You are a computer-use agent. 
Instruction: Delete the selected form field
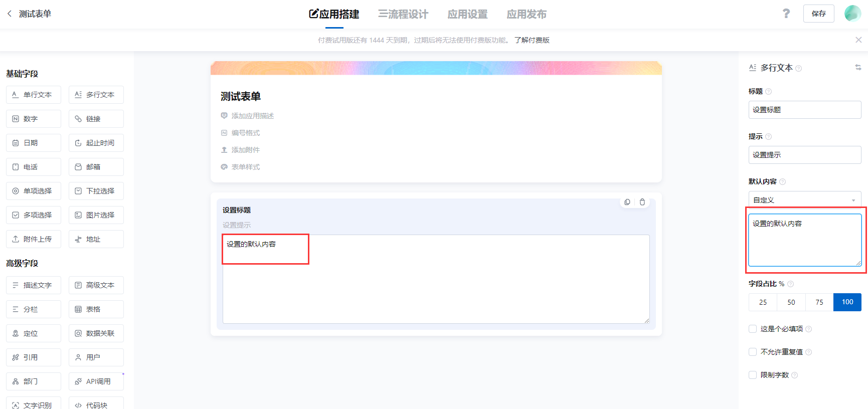tap(642, 202)
